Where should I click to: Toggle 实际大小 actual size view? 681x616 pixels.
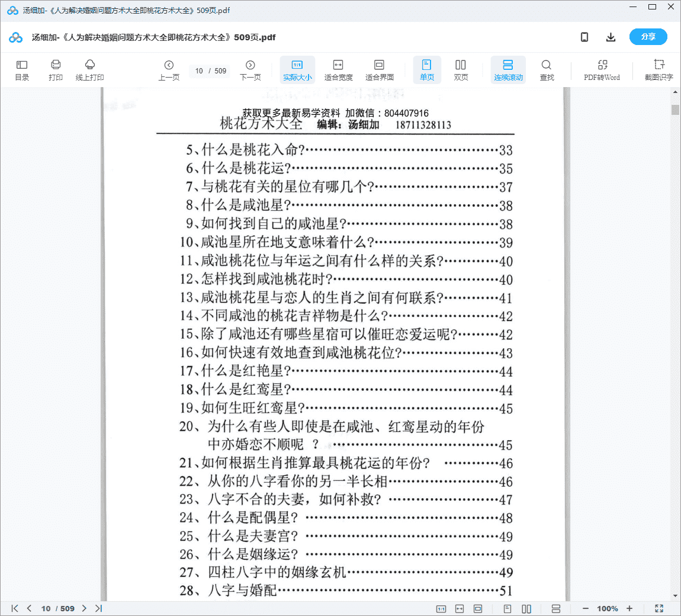pos(297,70)
